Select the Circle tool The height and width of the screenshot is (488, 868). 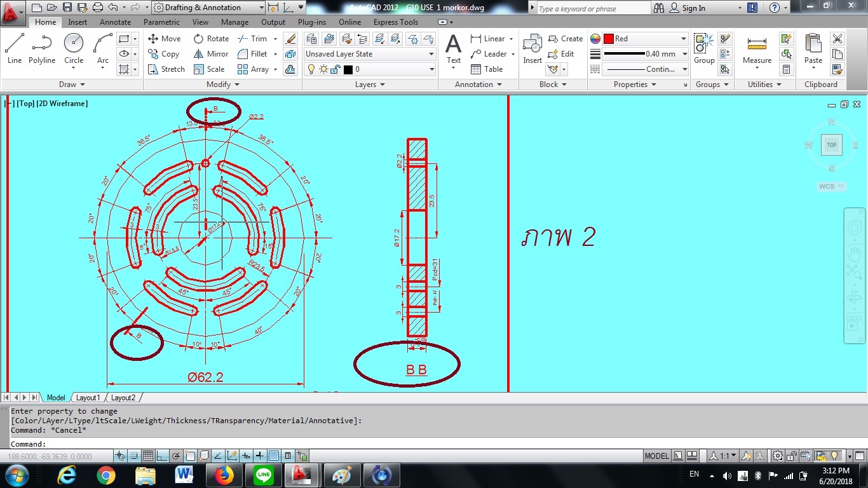(x=74, y=49)
